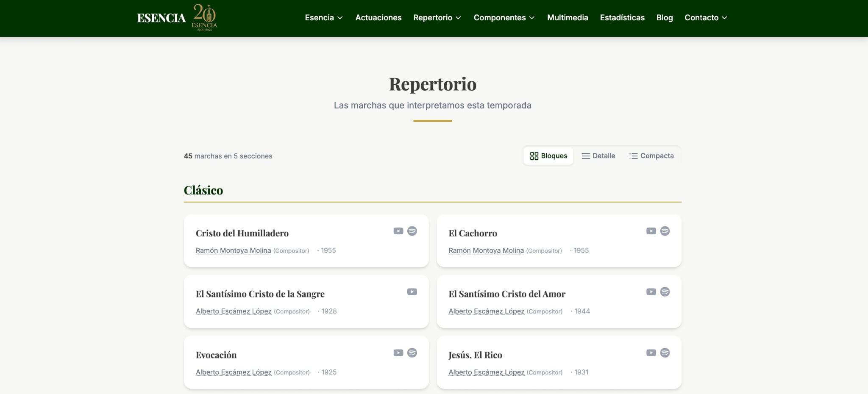868x394 pixels.
Task: Open YouTube video for El Cachorro
Action: point(651,231)
